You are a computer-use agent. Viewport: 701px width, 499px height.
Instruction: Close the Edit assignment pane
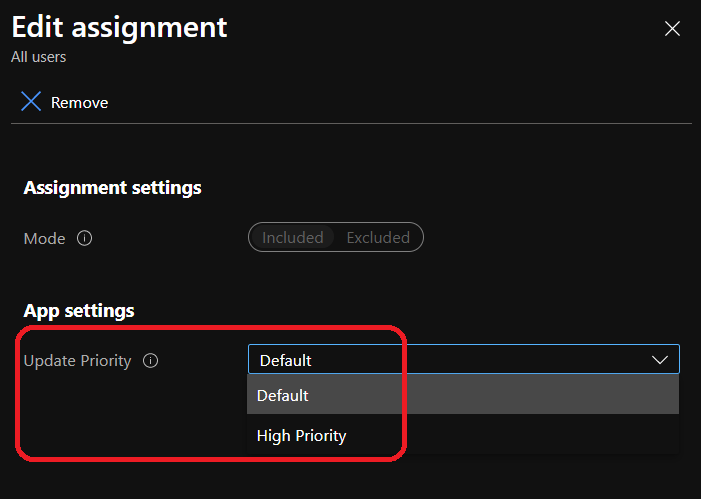tap(672, 29)
